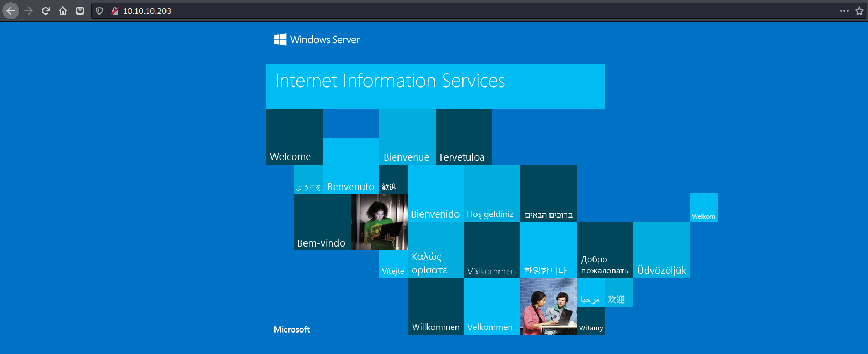Click the photo of woman holding laptop
Image resolution: width=868 pixels, height=354 pixels.
coord(379,222)
